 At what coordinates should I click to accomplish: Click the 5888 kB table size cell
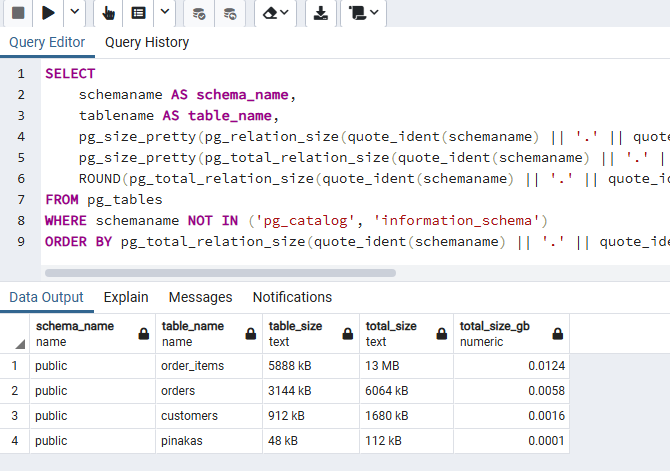click(311, 366)
